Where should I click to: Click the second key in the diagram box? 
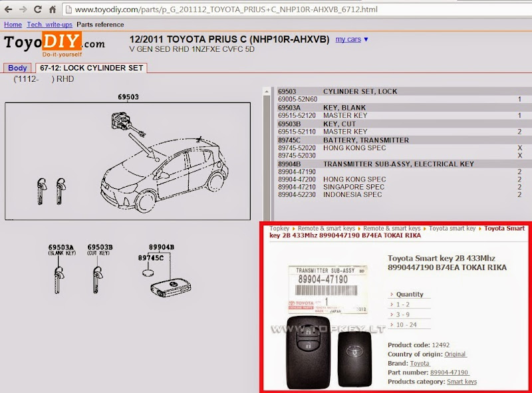pyautogui.click(x=61, y=191)
